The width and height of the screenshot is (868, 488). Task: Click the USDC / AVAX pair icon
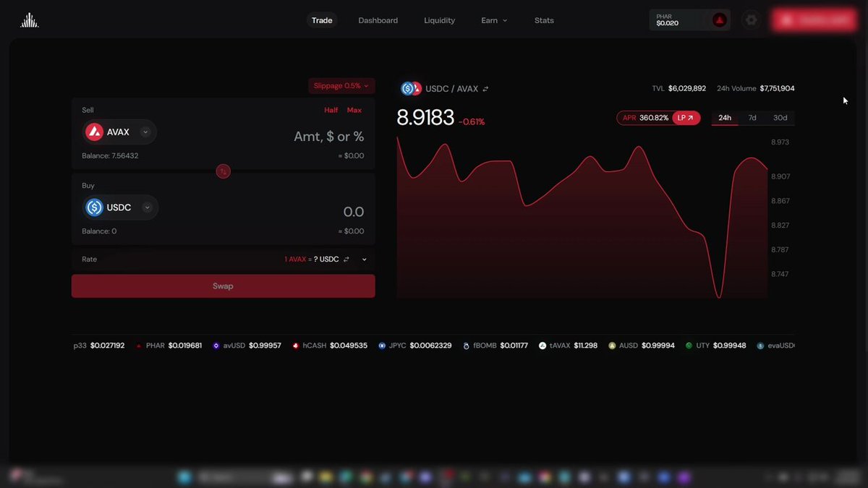click(411, 89)
